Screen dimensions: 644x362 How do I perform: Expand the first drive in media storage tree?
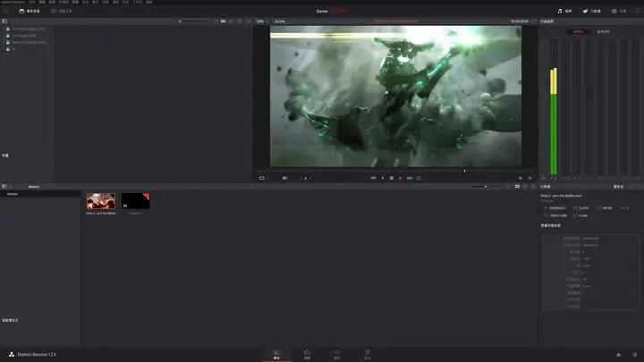coord(4,29)
